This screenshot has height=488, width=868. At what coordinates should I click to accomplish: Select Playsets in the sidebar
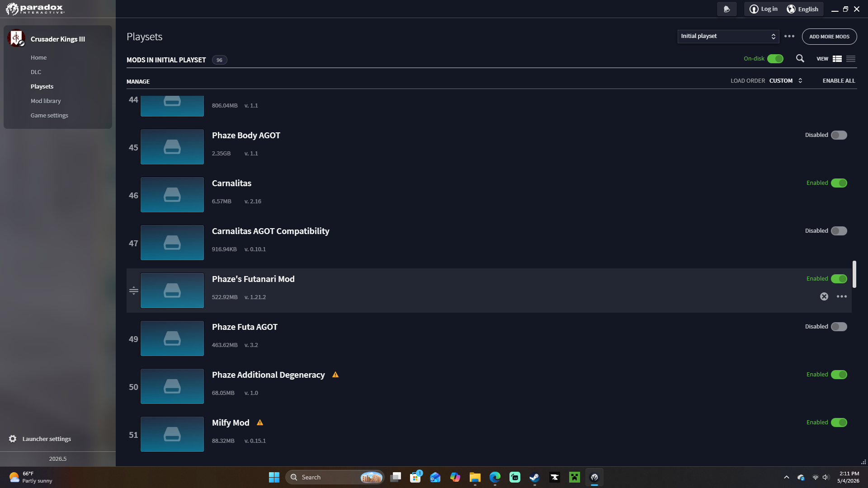point(42,86)
